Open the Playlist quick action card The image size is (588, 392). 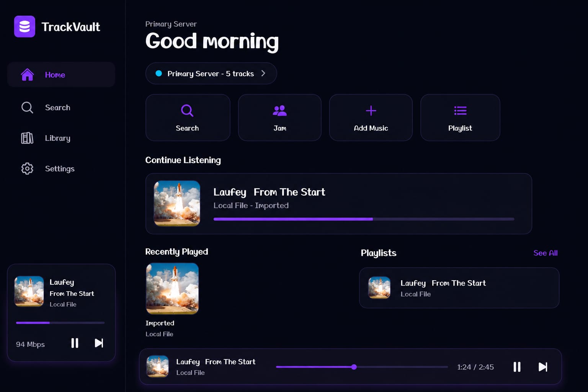pos(460,118)
